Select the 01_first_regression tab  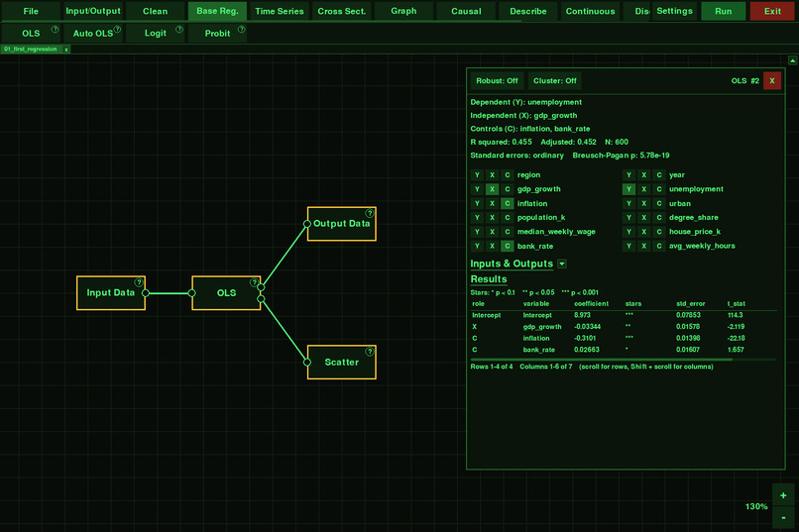tap(31, 50)
